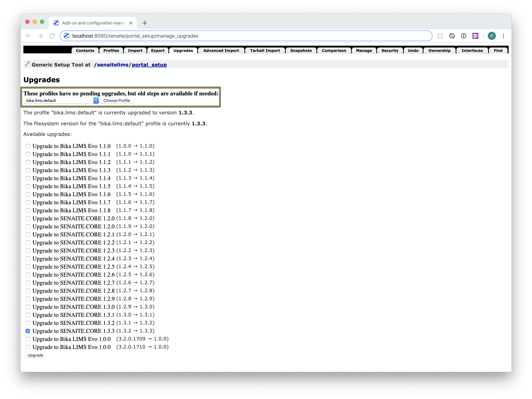Open the Manage tab
The image size is (532, 399).
(364, 50)
